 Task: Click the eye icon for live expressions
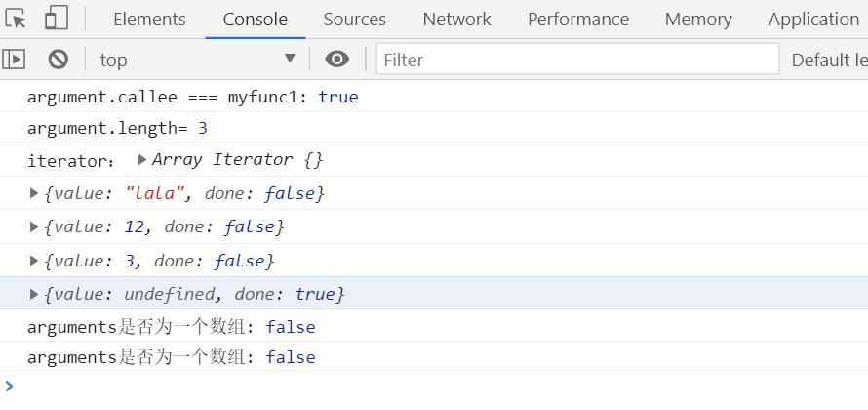[337, 60]
